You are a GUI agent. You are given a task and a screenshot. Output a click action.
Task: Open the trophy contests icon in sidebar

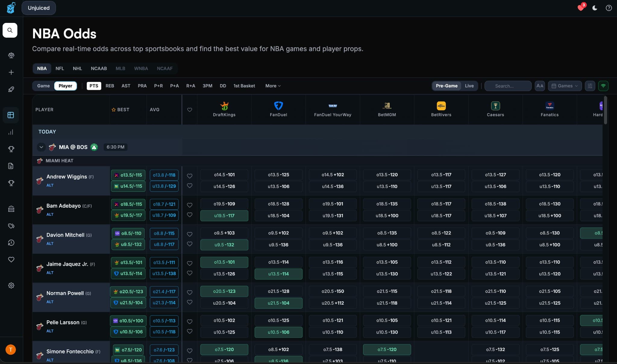pyautogui.click(x=11, y=149)
